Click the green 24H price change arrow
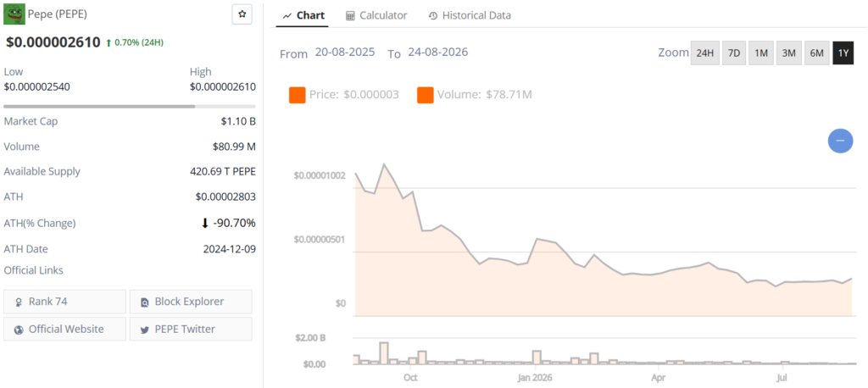 click(108, 42)
